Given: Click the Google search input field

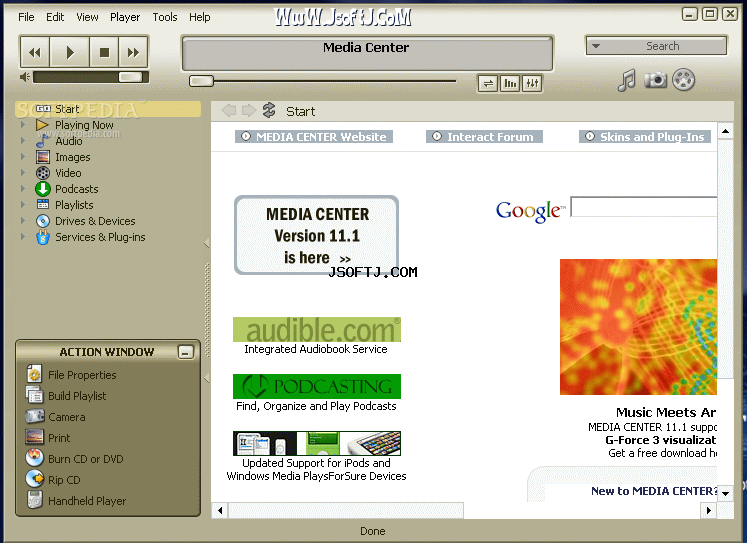Looking at the screenshot, I should 644,207.
